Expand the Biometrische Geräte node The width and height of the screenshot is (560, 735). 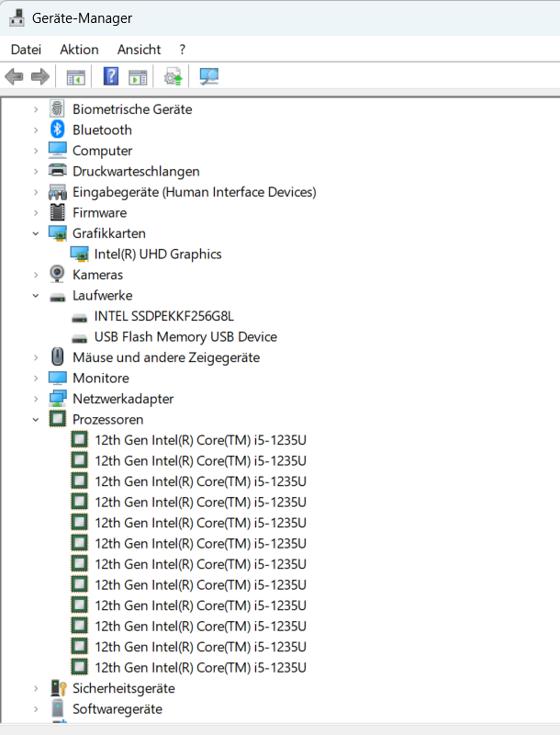tap(36, 109)
